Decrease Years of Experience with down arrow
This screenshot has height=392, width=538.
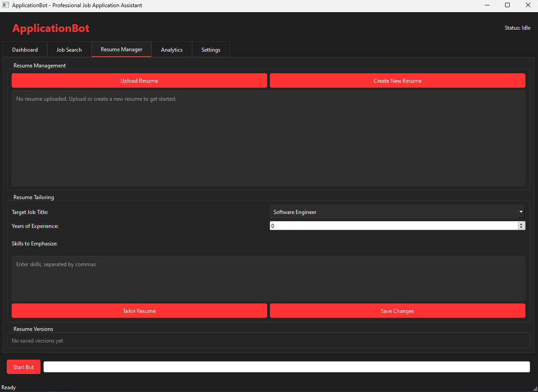(521, 227)
